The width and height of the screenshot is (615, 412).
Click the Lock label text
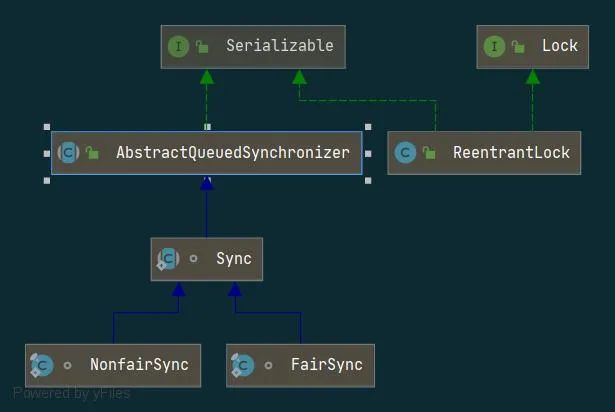[x=560, y=46]
